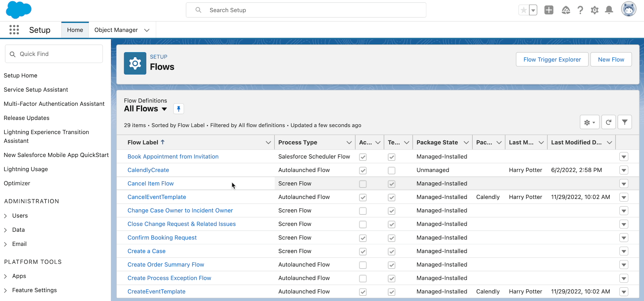Select the Home tab
This screenshot has height=301, width=644.
pyautogui.click(x=75, y=30)
